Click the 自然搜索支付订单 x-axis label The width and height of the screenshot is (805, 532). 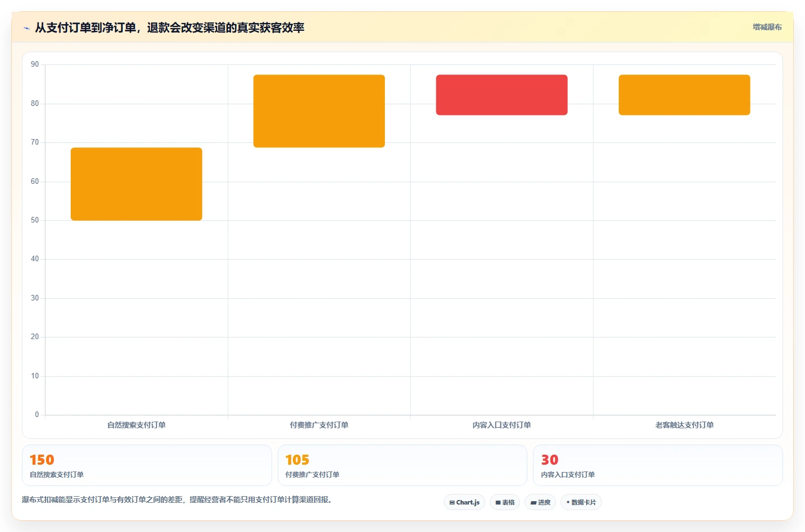(136, 425)
